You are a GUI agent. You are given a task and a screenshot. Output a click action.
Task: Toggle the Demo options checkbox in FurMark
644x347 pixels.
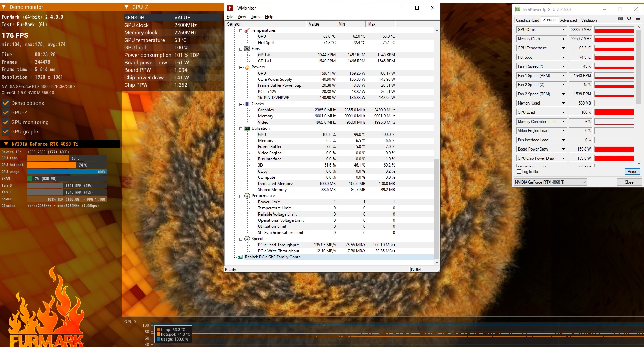point(6,103)
